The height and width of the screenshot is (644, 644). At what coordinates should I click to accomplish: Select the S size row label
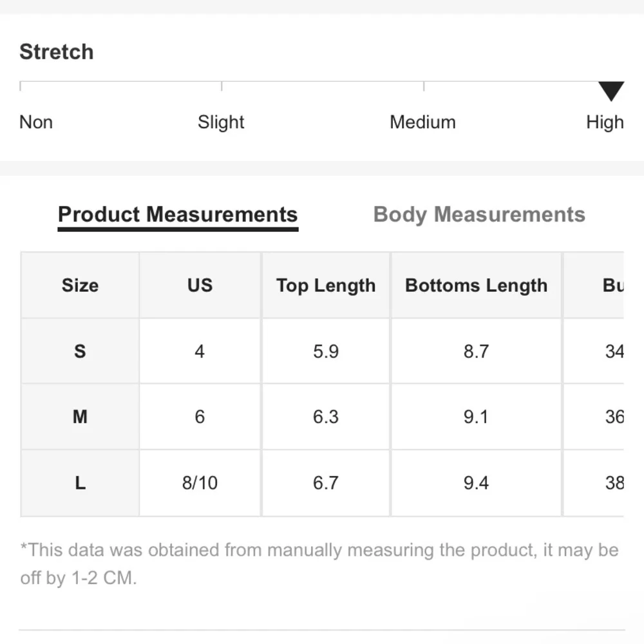coord(80,351)
